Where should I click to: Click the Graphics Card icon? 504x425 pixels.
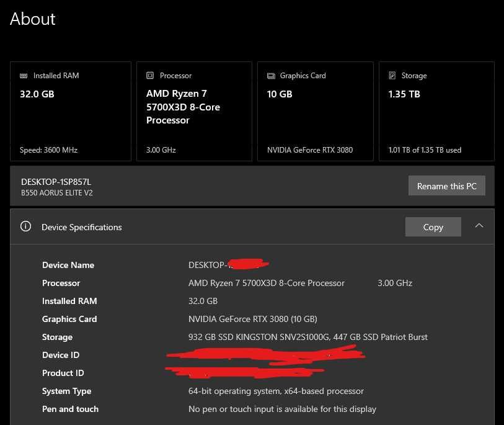point(271,76)
